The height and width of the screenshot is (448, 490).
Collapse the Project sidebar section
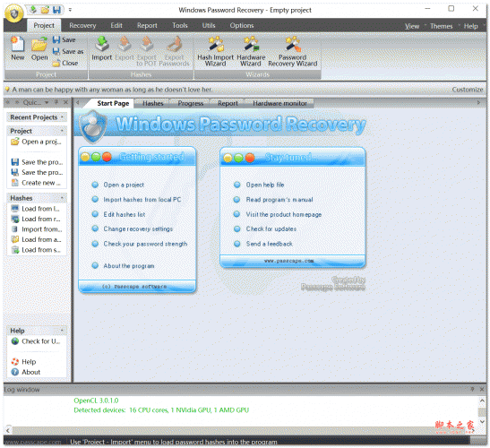coord(62,131)
